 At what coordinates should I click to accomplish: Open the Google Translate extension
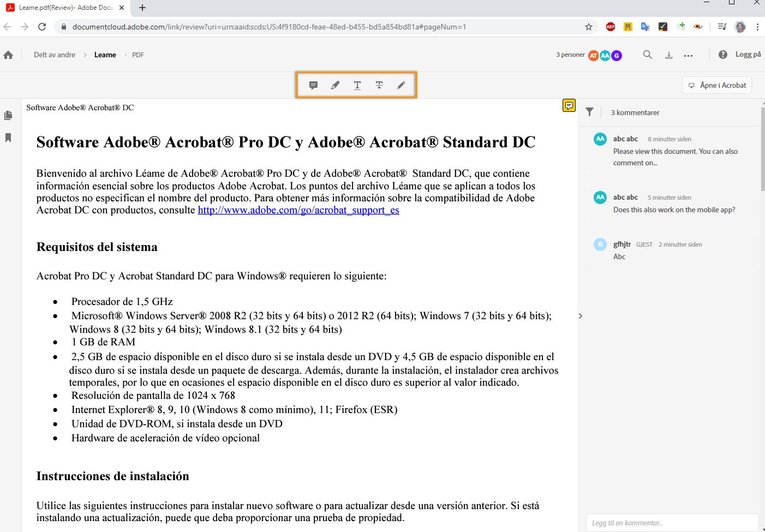tap(646, 27)
